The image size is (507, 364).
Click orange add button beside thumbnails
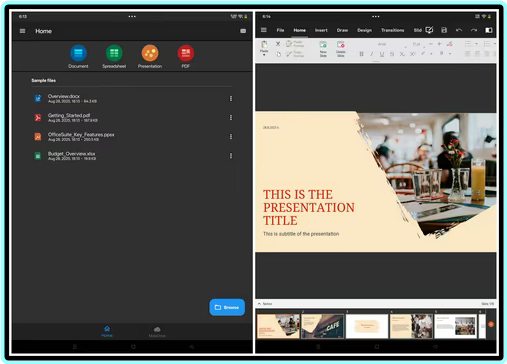pyautogui.click(x=491, y=324)
